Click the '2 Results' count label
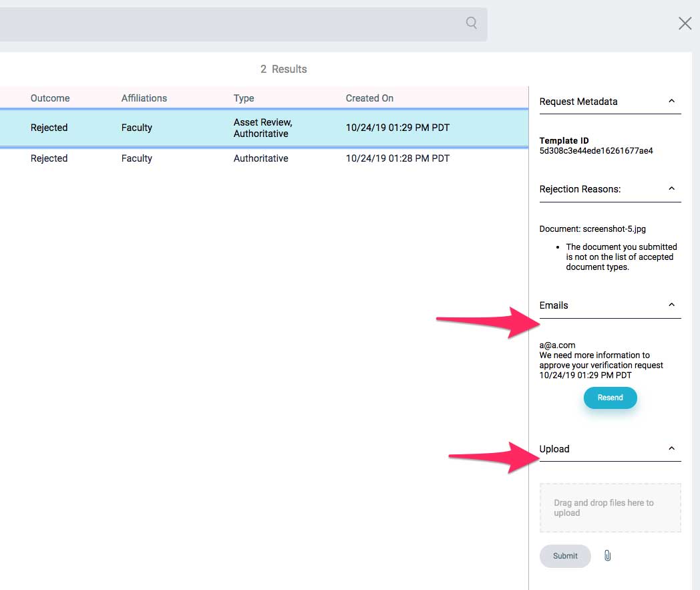 coord(283,69)
